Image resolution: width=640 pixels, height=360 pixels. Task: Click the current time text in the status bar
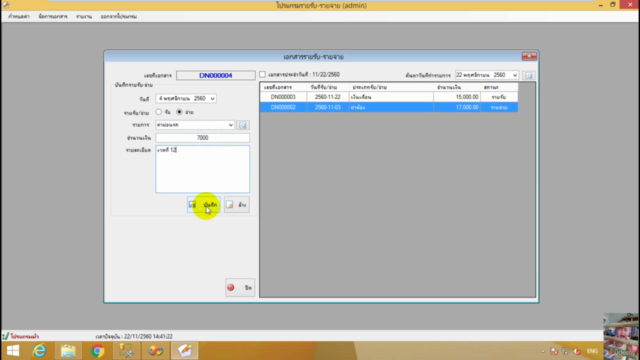click(x=134, y=336)
